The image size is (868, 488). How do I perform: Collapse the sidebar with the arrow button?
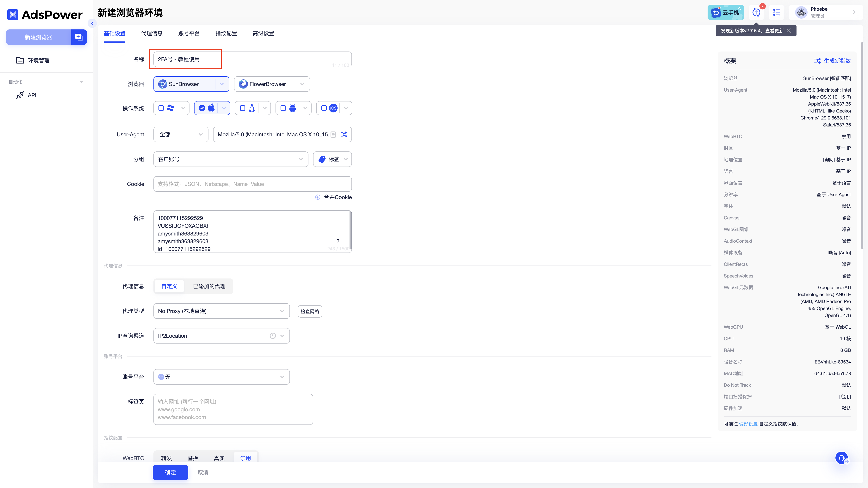tap(92, 23)
